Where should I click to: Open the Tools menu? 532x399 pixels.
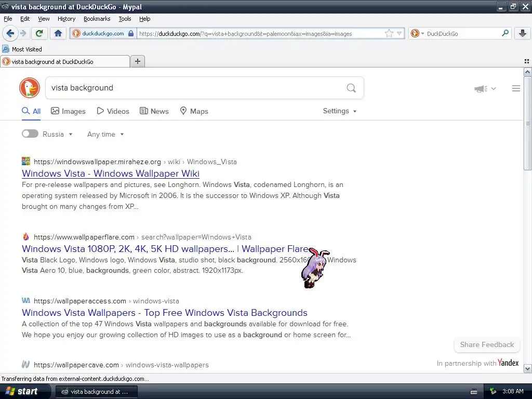tap(125, 19)
